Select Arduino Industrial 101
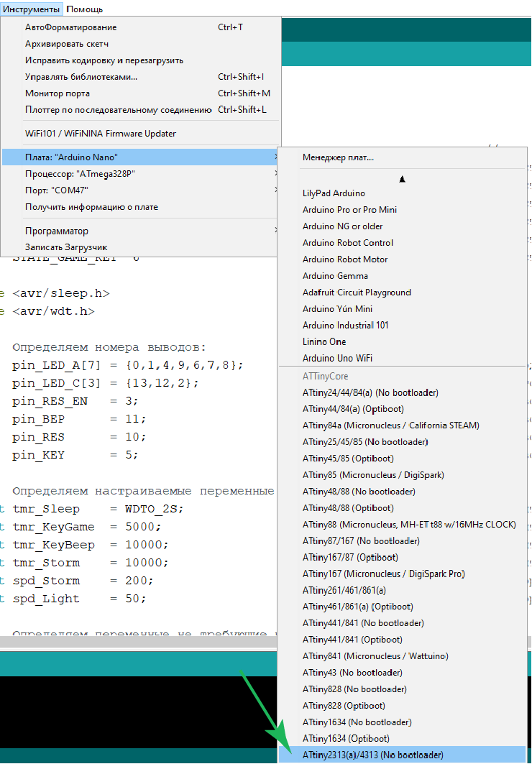This screenshot has width=532, height=764. [x=403, y=326]
